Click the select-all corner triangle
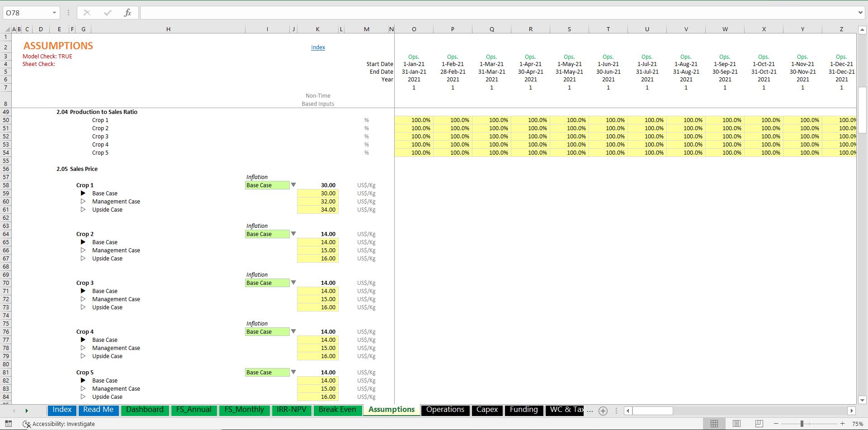This screenshot has width=868, height=430. pyautogui.click(x=6, y=29)
